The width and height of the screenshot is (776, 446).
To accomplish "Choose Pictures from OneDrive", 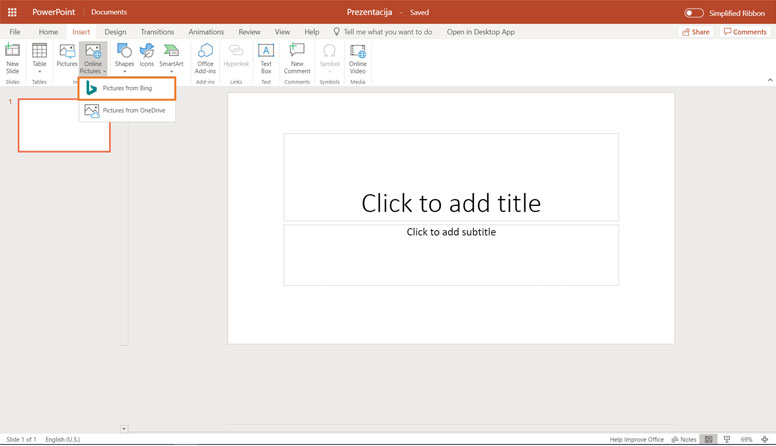I will [127, 110].
